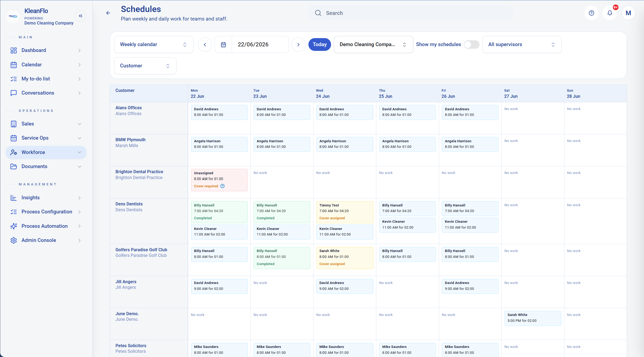Click the Service Ops calendar icon
Image resolution: width=644 pixels, height=357 pixels.
click(x=14, y=138)
